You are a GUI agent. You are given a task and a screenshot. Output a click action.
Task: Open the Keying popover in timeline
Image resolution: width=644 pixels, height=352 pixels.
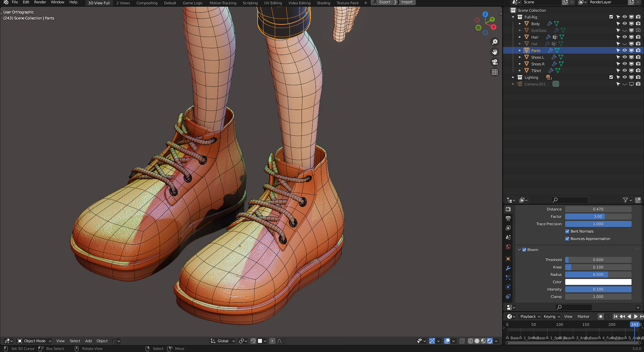pyautogui.click(x=552, y=317)
